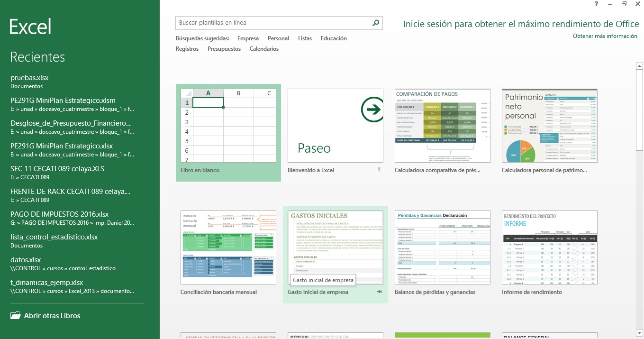Click the scrollbar down arrow
The height and width of the screenshot is (339, 644).
click(x=639, y=333)
